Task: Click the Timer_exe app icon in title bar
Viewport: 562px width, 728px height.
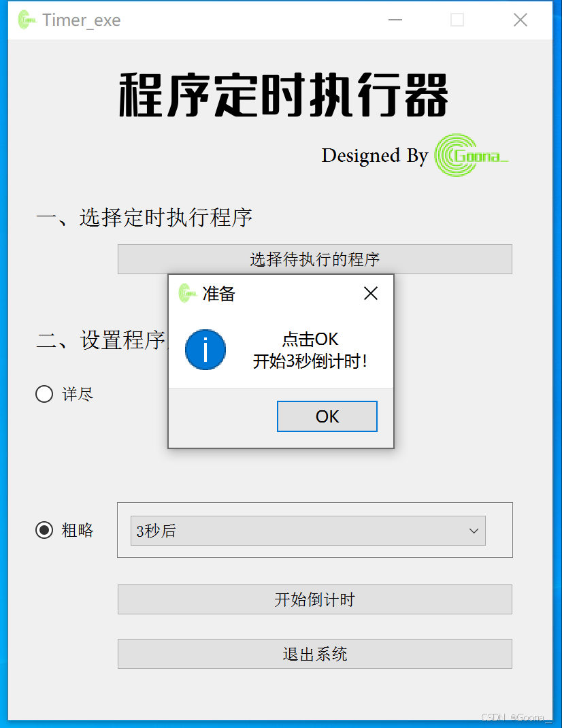Action: 27,20
